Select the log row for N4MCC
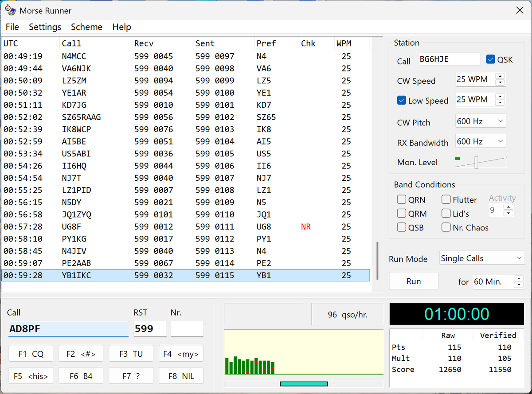Screen dimensions: 532x394 pos(186,56)
